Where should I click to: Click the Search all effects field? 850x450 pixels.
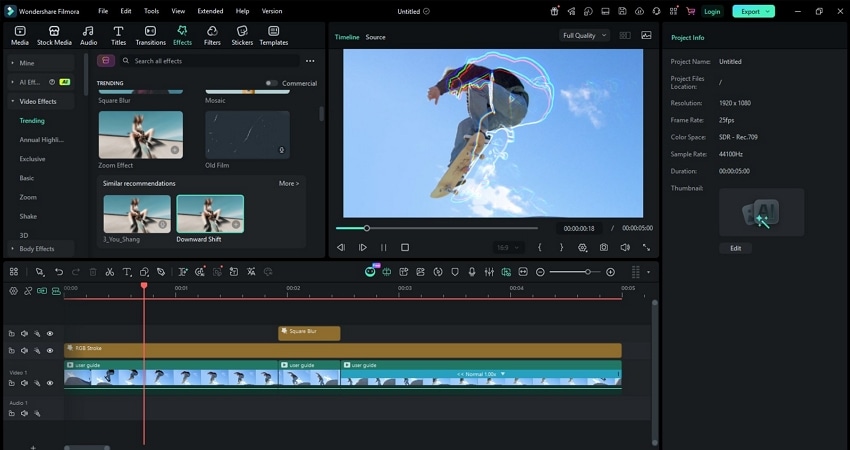click(209, 61)
